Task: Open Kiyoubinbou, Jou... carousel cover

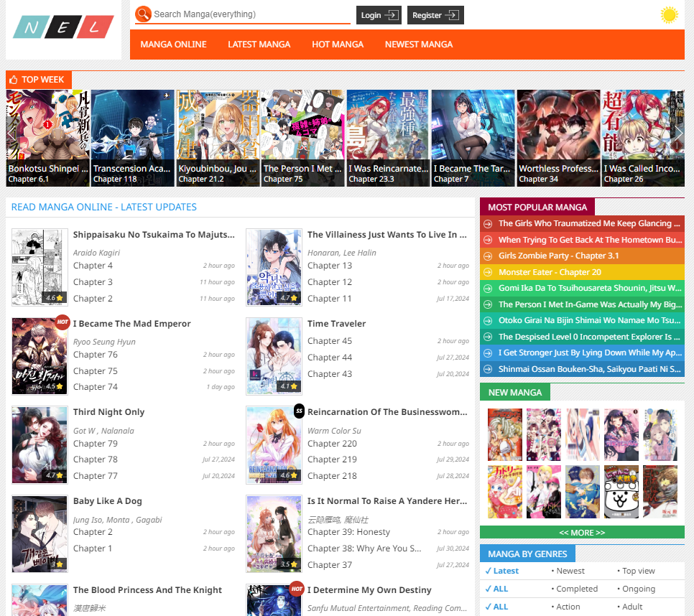Action: tap(217, 138)
